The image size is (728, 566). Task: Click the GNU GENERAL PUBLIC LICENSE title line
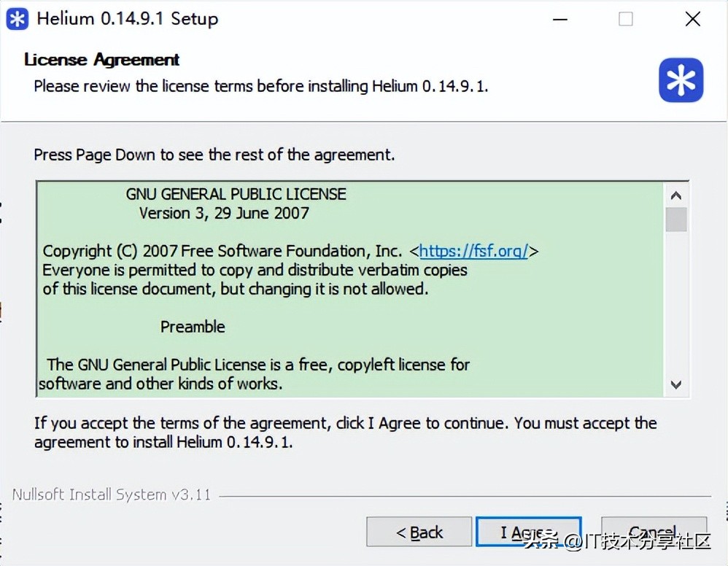point(236,194)
